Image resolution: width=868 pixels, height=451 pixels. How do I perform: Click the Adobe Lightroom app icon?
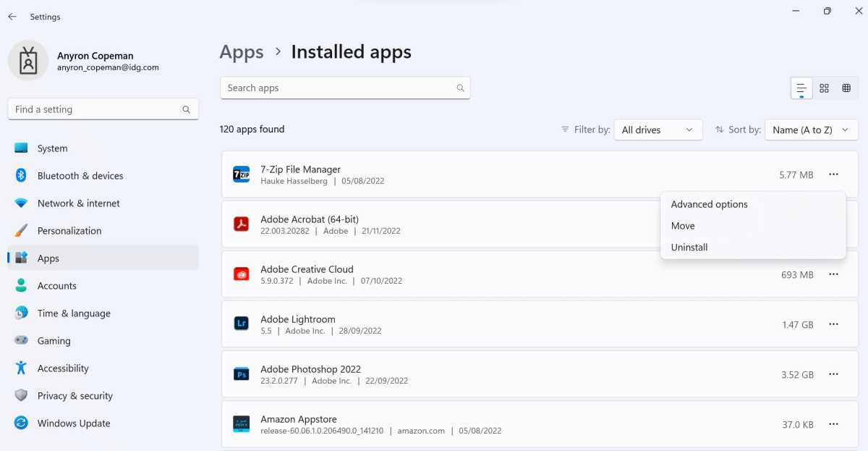(242, 324)
